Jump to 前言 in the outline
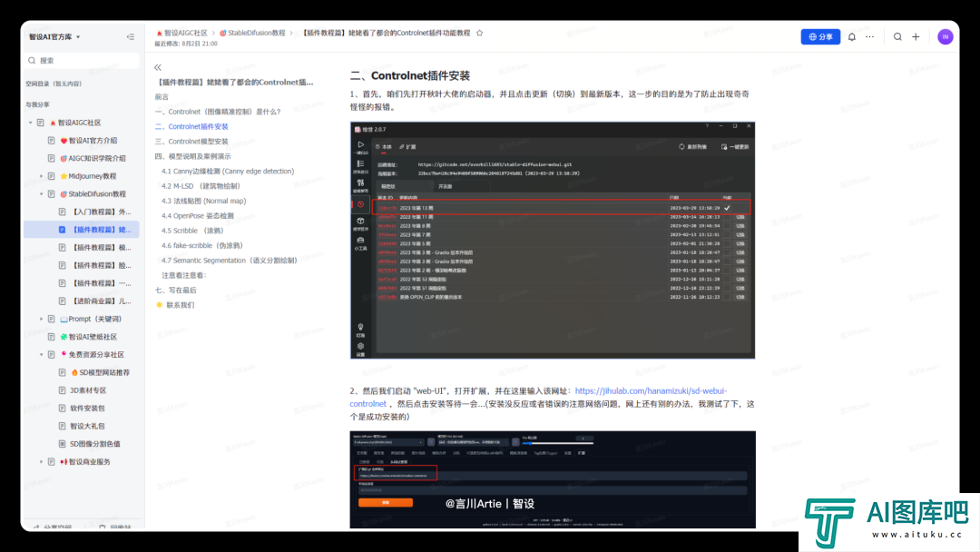Image resolution: width=980 pixels, height=552 pixels. [162, 97]
